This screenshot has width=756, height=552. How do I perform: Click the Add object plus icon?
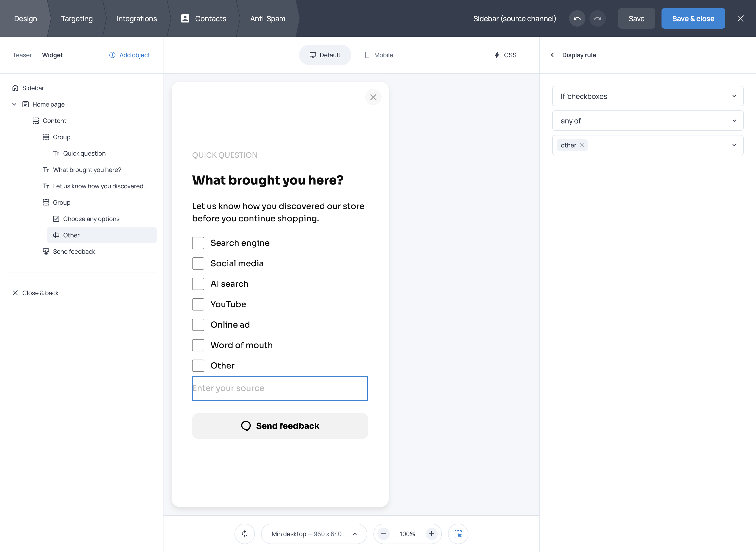[112, 55]
